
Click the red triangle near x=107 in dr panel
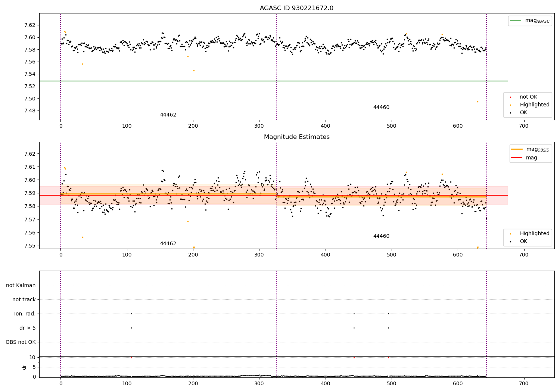coord(131,357)
